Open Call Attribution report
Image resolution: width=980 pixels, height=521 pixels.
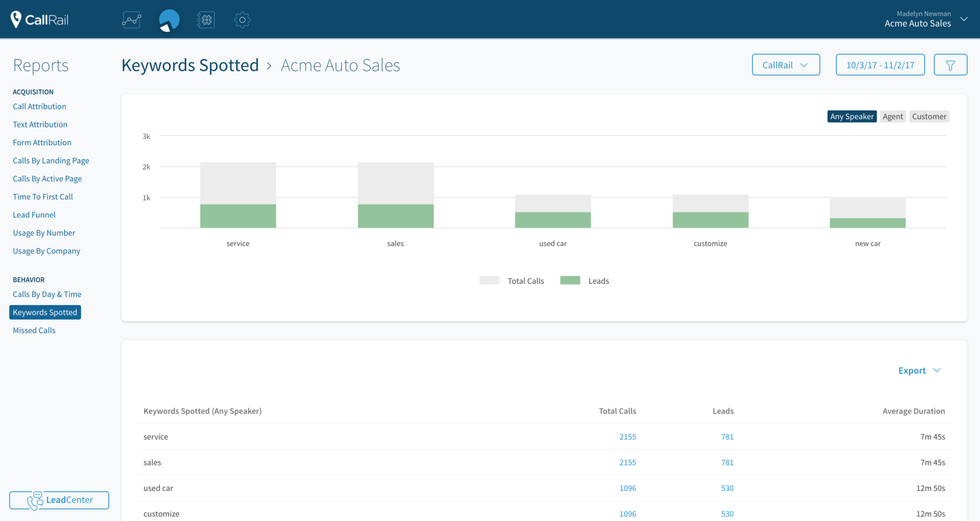coord(40,106)
